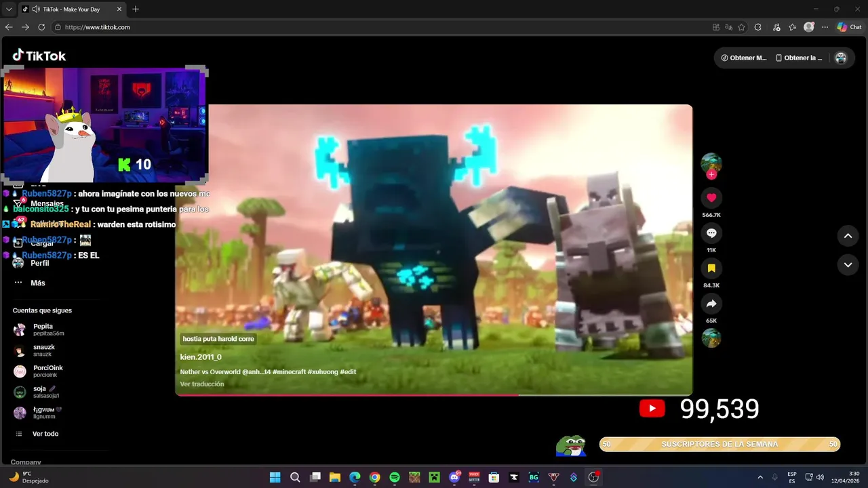Seek within the red video progress bar
The image size is (868, 488).
tap(434, 394)
